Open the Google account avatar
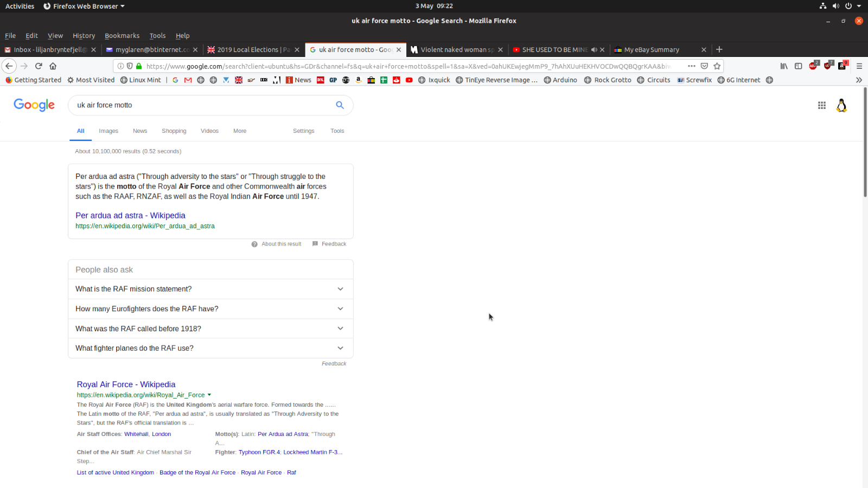The width and height of the screenshot is (868, 488). pyautogui.click(x=842, y=105)
